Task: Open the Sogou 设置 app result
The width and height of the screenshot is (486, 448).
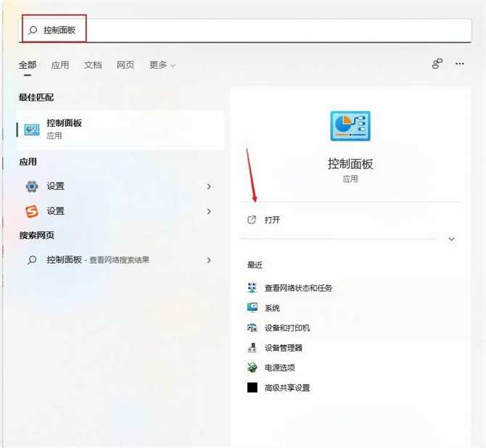Action: [120, 211]
